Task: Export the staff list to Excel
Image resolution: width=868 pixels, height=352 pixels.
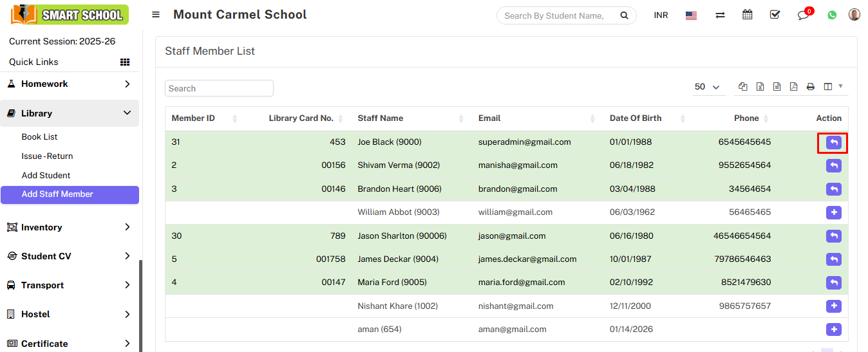Action: click(x=760, y=87)
